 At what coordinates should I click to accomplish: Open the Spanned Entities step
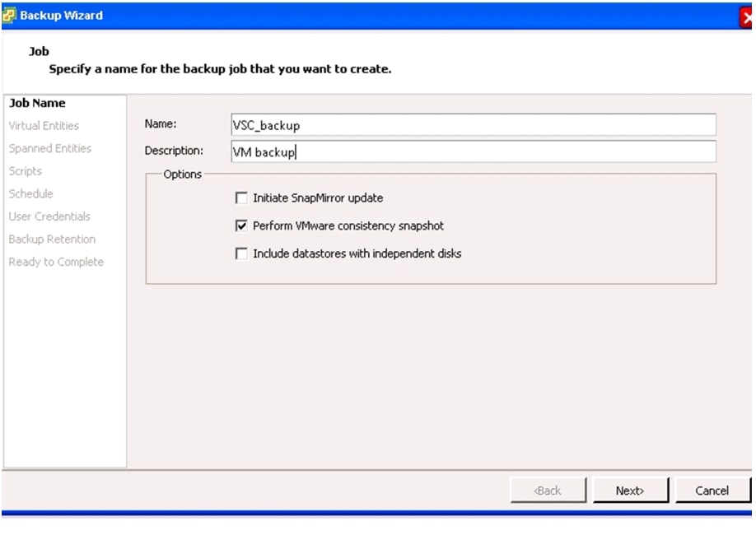49,149
